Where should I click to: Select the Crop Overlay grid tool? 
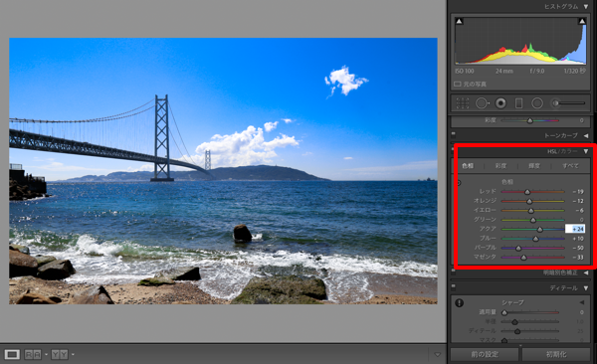point(463,103)
